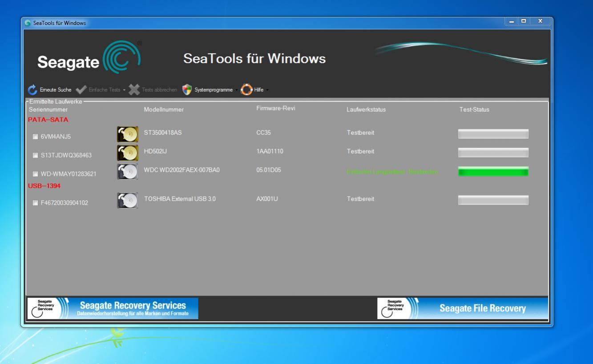This screenshot has width=593, height=364.
Task: Click firmware value CC35
Action: click(x=264, y=133)
